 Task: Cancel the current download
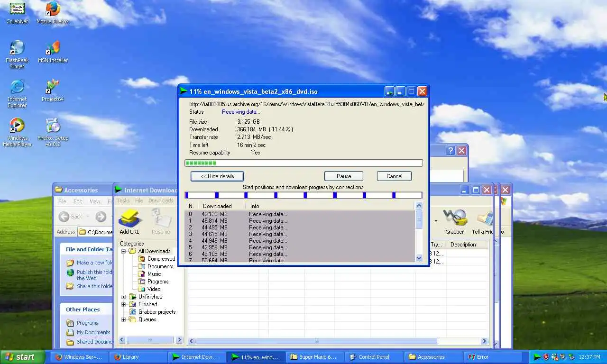[x=394, y=176]
